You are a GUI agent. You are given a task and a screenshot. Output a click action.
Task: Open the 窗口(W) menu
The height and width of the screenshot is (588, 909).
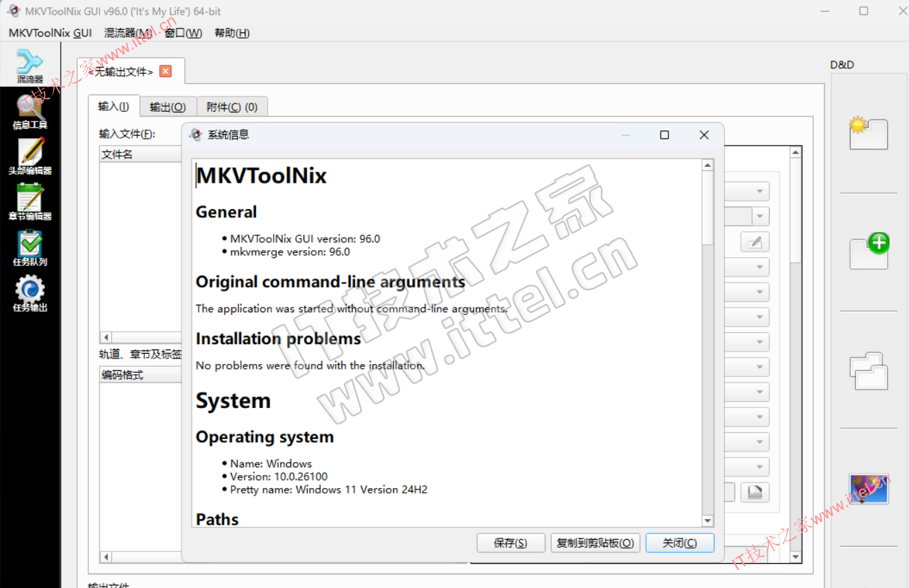click(x=183, y=33)
